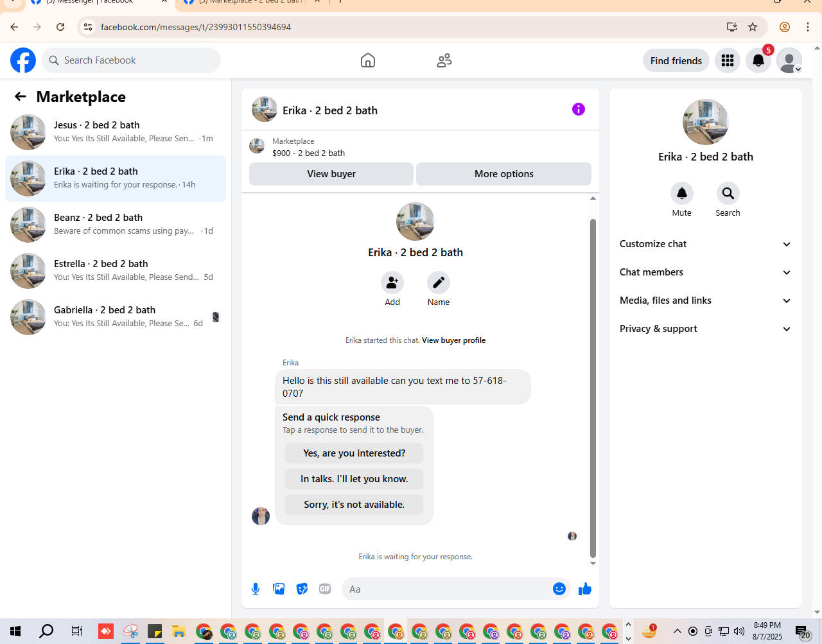Open the account profile avatar menu
Screen dimensions: 822x644
[x=789, y=60]
